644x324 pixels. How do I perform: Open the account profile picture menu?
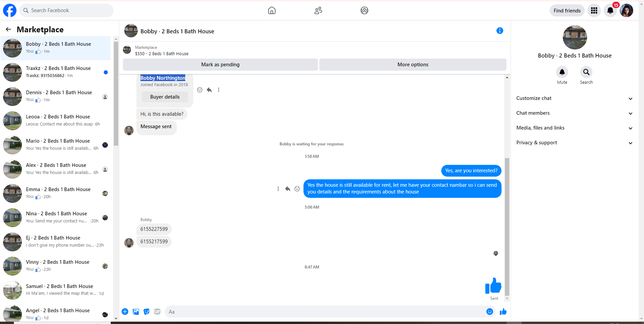626,10
